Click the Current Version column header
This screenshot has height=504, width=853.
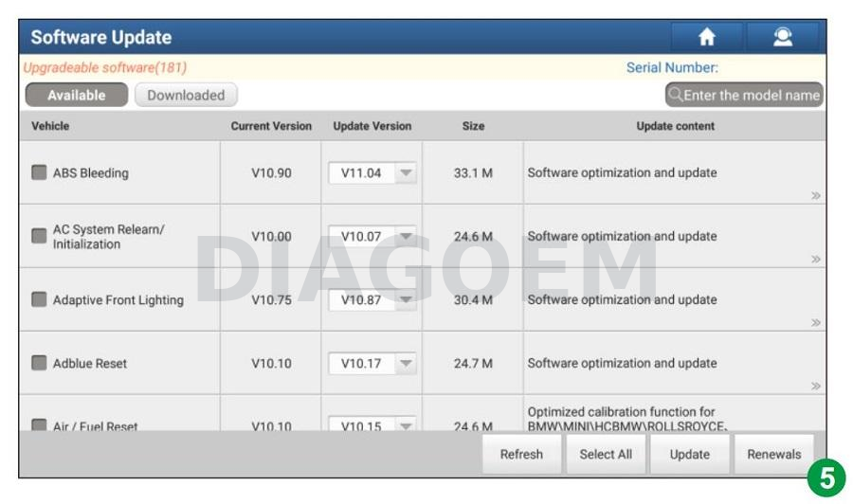point(271,126)
